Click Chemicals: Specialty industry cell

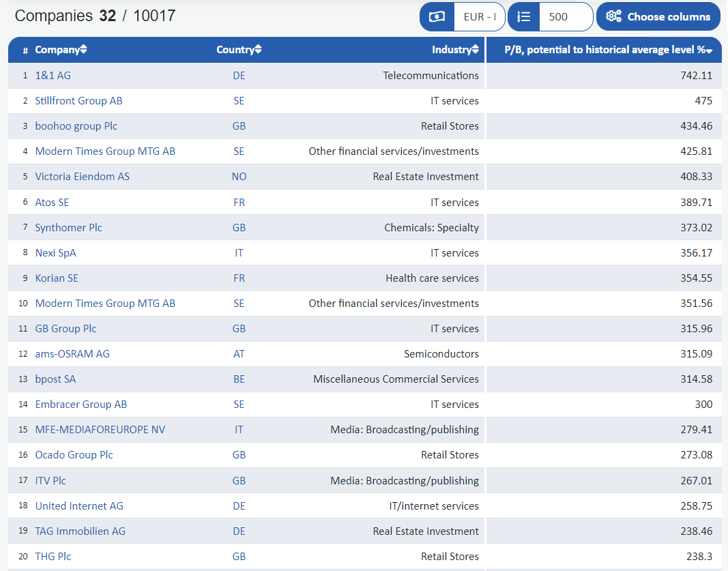pyautogui.click(x=431, y=227)
